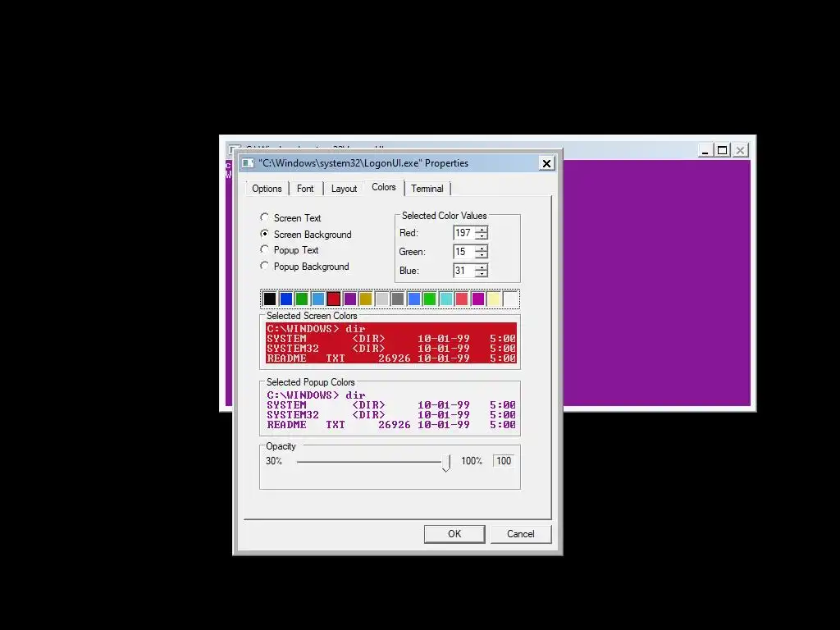Increase the Blue value with up arrow
The width and height of the screenshot is (840, 630).
point(482,267)
